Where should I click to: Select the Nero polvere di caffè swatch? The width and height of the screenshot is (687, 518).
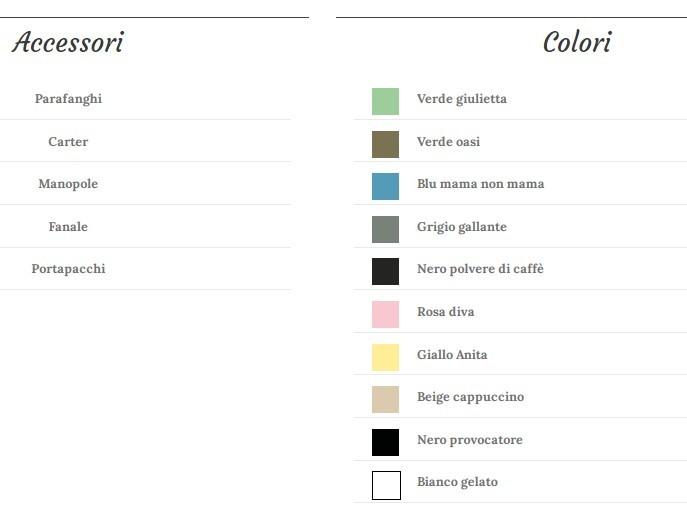(385, 271)
